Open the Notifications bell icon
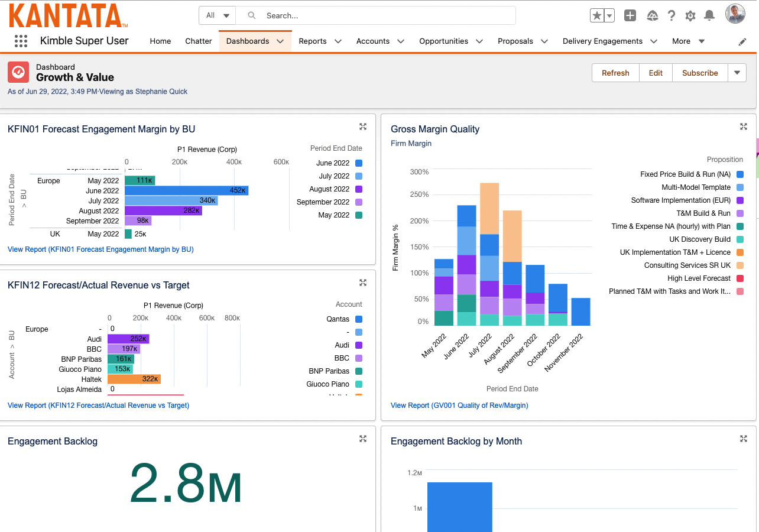The width and height of the screenshot is (759, 532). click(709, 16)
